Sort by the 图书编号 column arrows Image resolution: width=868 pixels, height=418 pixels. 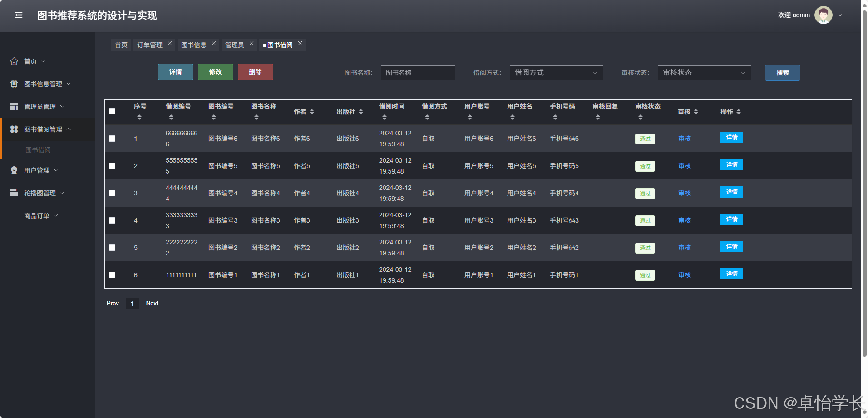click(x=214, y=117)
